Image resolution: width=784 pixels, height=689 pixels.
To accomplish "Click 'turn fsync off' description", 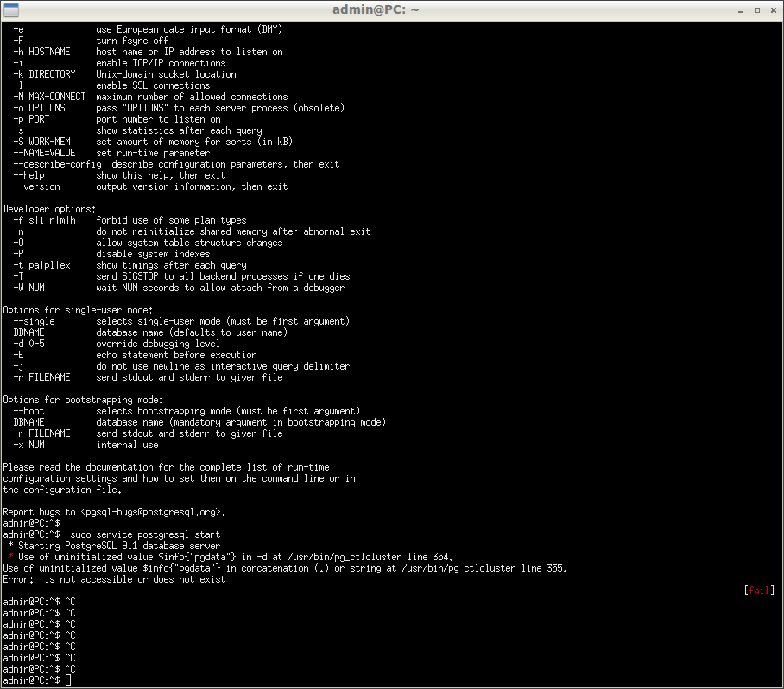I will coord(132,41).
